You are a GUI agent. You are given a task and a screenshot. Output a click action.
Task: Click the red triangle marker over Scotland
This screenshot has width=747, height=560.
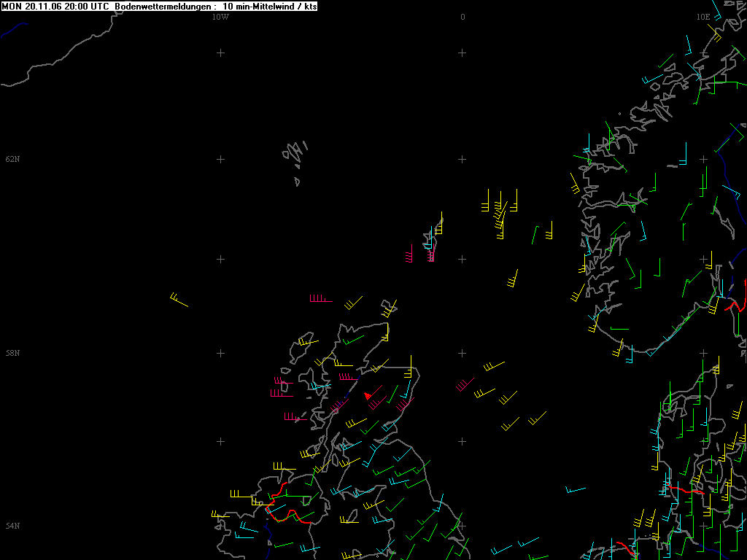[368, 395]
